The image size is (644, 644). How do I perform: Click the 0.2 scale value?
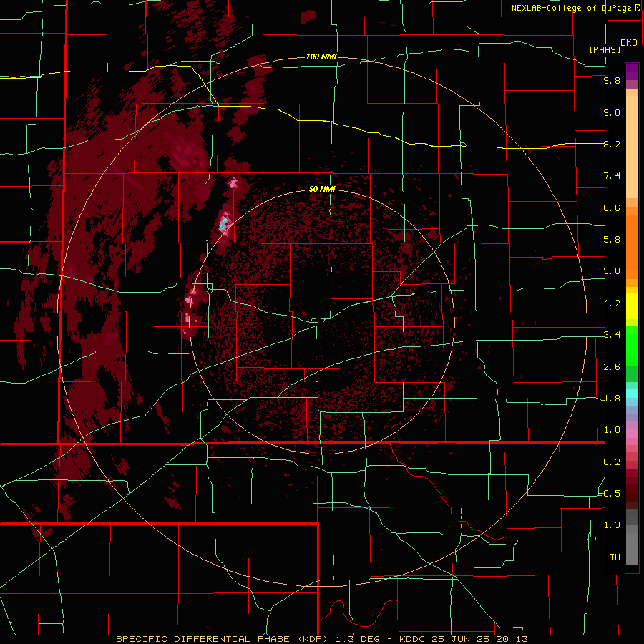click(612, 462)
